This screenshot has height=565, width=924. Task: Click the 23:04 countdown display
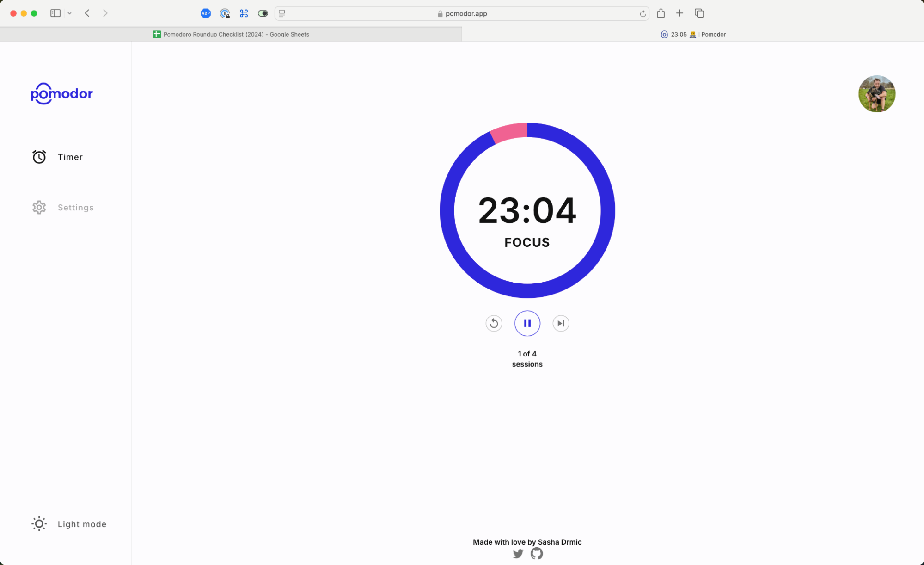527,211
